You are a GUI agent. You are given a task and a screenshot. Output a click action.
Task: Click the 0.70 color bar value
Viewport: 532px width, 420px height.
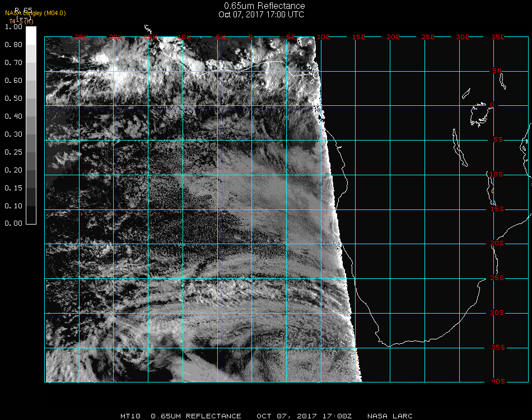[x=13, y=63]
